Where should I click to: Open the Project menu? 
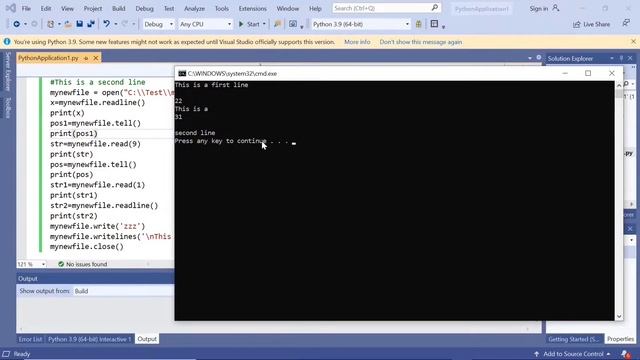pos(93,8)
